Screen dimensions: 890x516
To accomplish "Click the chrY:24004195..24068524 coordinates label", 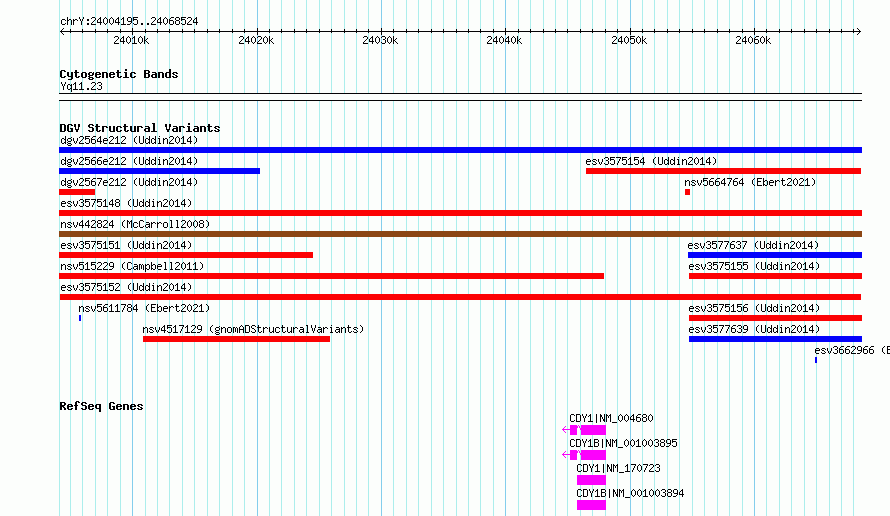I will pyautogui.click(x=129, y=21).
